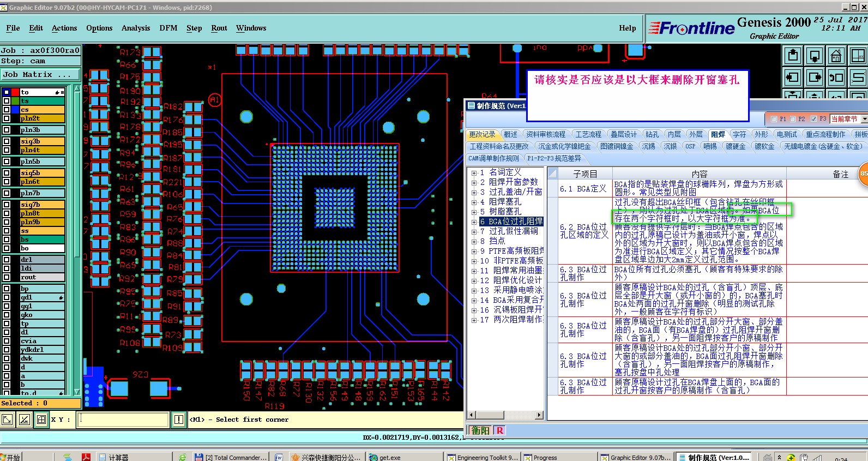Viewport: 868px width, 461px height.
Task: Click horizontal scrollbar right arrow under tree
Action: (x=539, y=415)
